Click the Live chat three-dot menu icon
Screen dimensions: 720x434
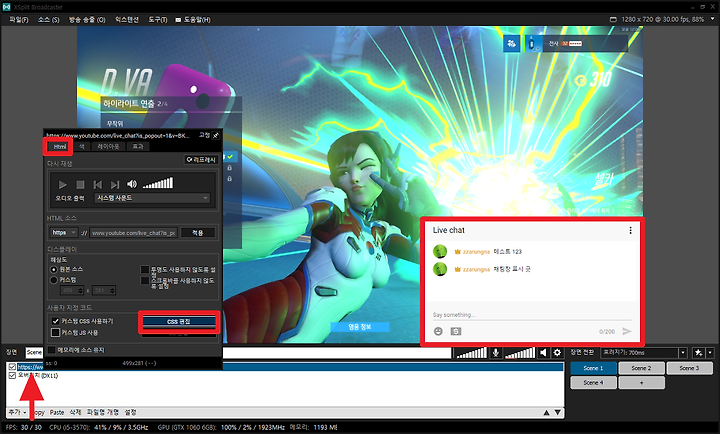pos(630,230)
